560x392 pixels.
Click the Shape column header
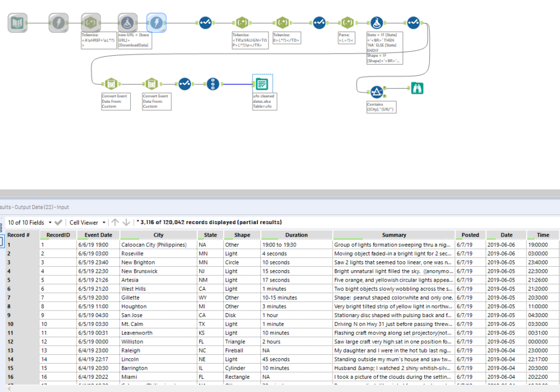[242, 235]
